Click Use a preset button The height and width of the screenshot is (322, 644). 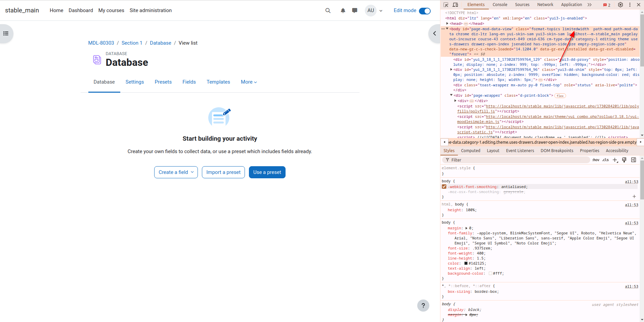click(267, 172)
